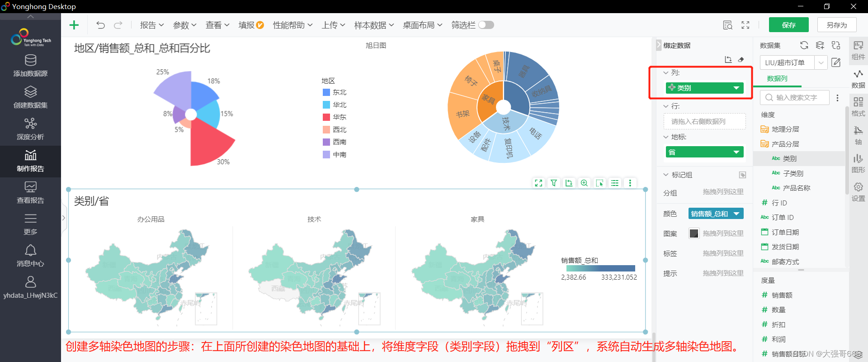Screen dimensions: 868x362
Task: Open the 类别 column field dropdown
Action: tap(736, 88)
